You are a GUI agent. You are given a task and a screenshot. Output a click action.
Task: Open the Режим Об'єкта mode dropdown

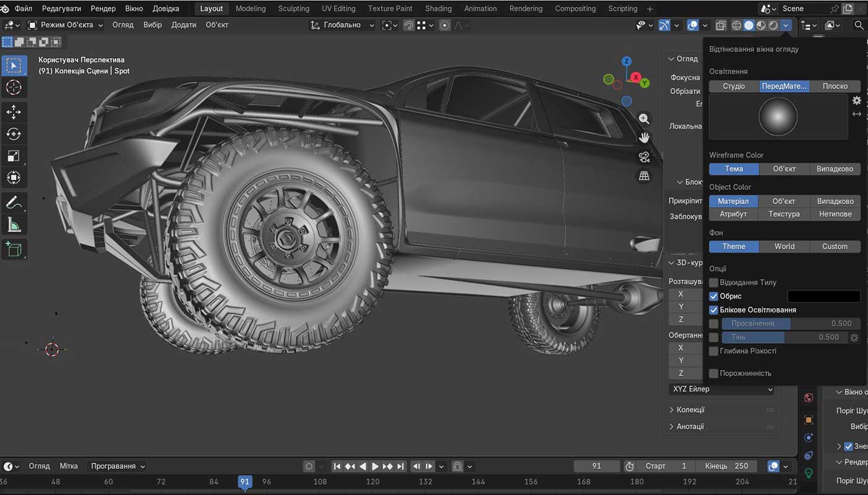click(66, 25)
